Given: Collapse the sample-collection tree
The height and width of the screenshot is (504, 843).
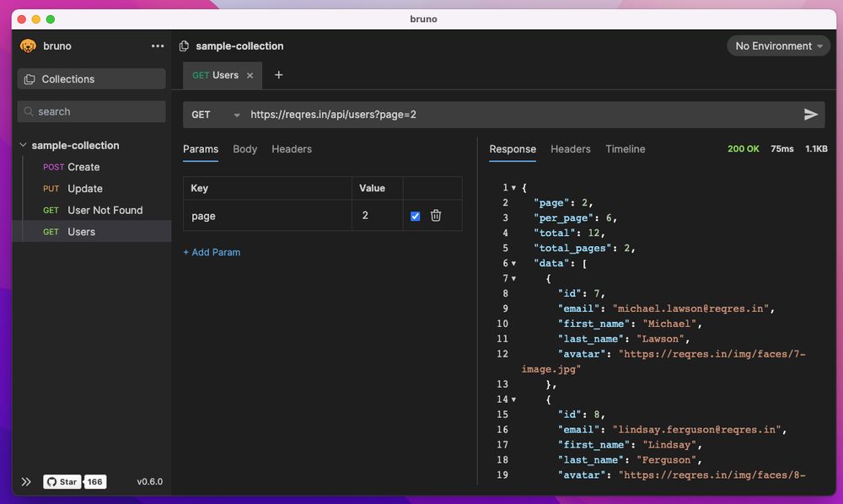Looking at the screenshot, I should click(x=23, y=145).
